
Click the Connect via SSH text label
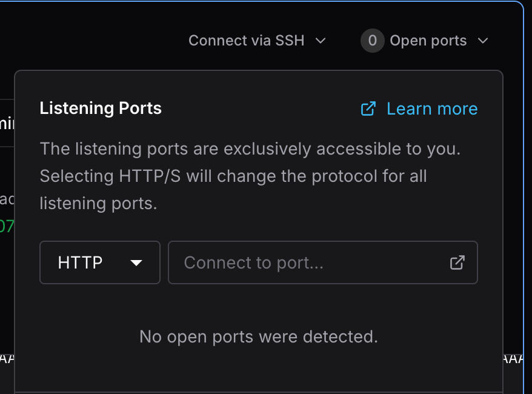tap(246, 41)
